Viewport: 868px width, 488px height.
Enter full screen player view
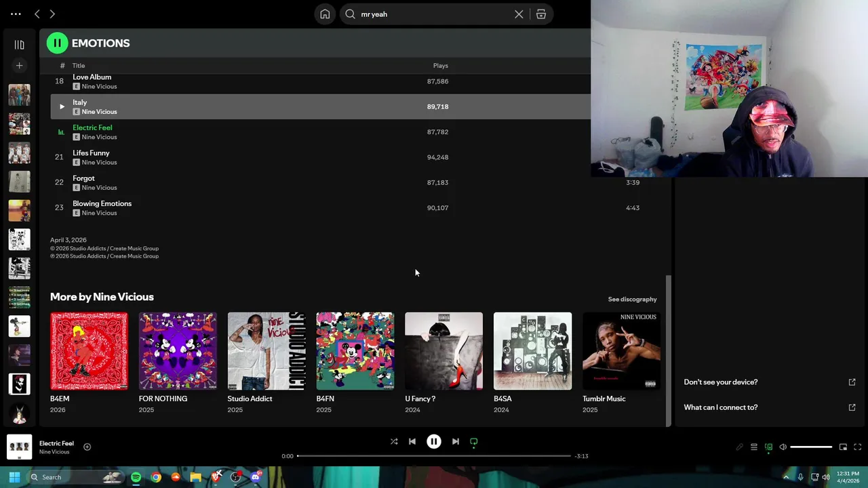[x=857, y=447]
